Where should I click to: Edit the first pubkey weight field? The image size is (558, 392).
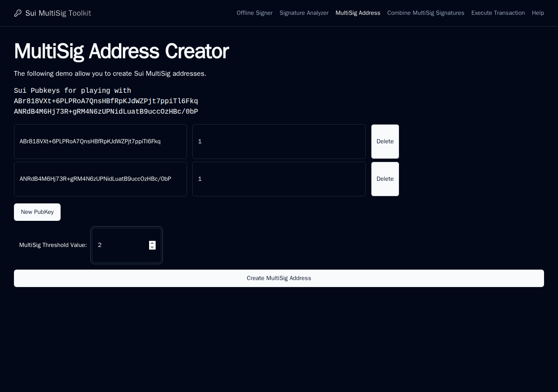point(279,142)
